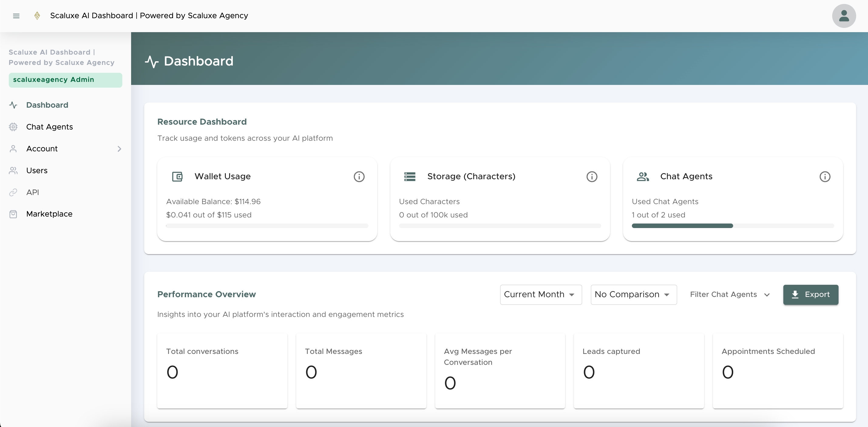Screen dimensions: 868x427
Task: Expand the Filter Chat Agents dropdown
Action: (730, 295)
